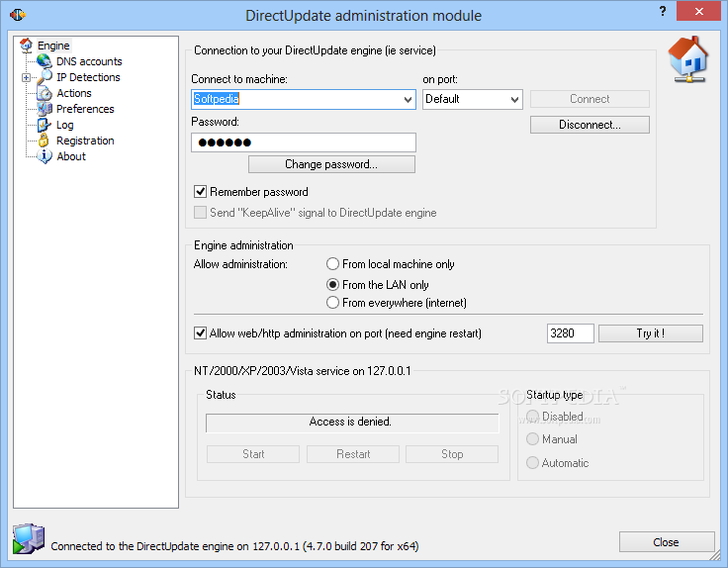
Task: Click the Actions clock icon
Action: [45, 93]
